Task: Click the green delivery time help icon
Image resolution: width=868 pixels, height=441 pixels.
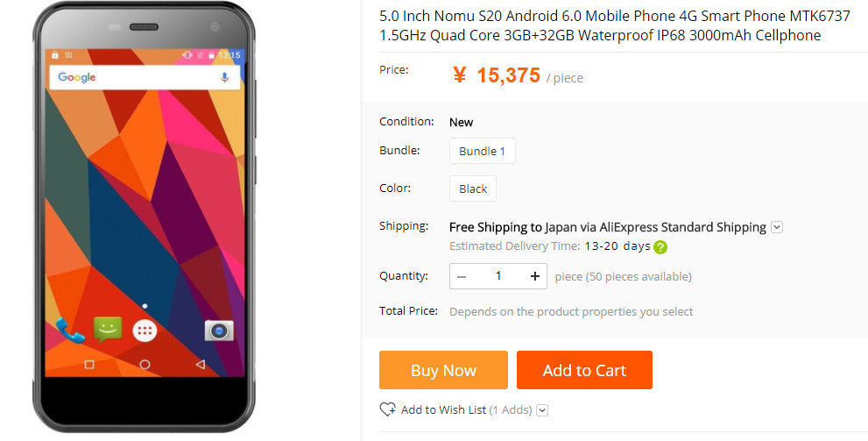Action: (660, 247)
